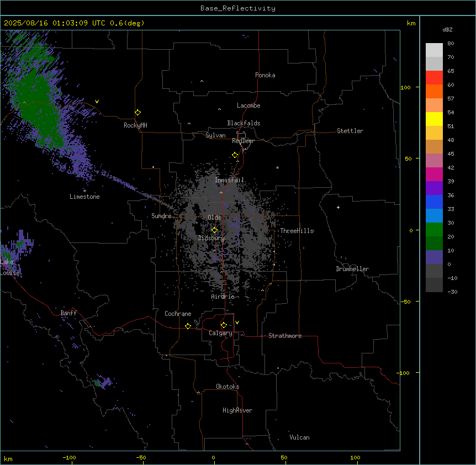Click the Limestone label

(84, 197)
